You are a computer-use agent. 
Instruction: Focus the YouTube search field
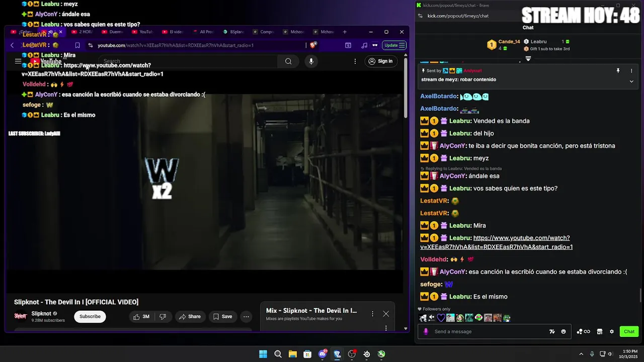(x=189, y=61)
